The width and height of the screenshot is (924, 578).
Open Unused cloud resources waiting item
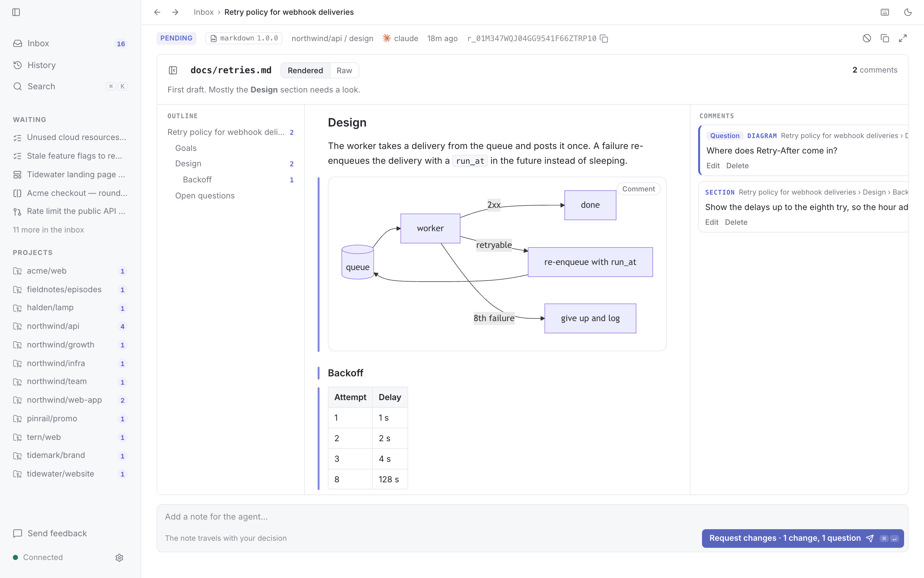(70, 137)
